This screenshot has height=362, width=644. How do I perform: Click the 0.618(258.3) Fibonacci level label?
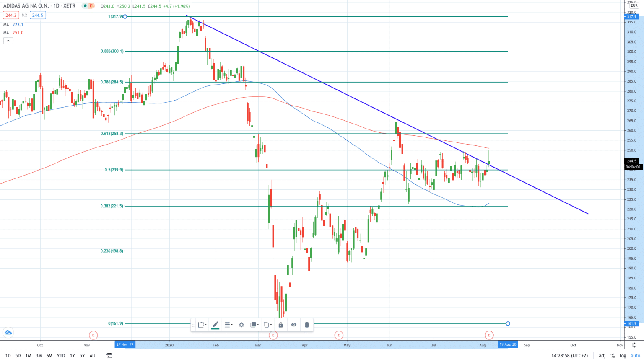point(112,134)
